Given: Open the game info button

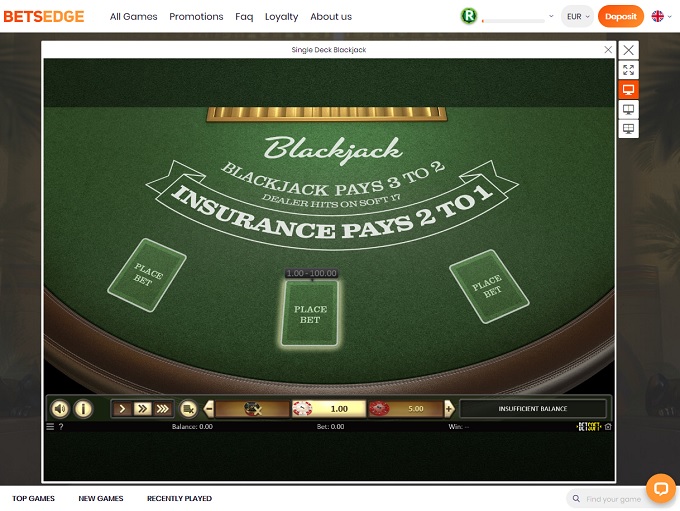Looking at the screenshot, I should pyautogui.click(x=83, y=408).
